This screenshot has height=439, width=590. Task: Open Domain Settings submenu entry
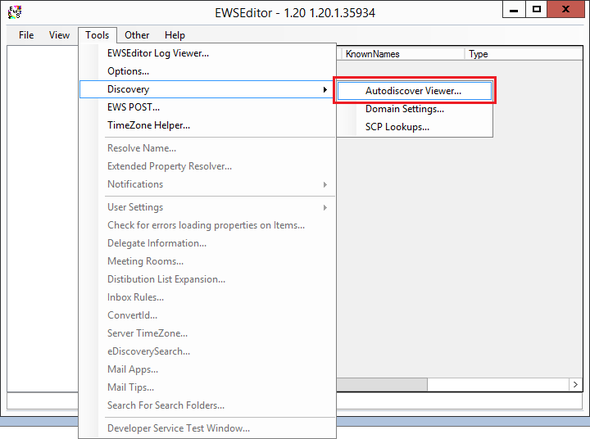tap(415, 109)
